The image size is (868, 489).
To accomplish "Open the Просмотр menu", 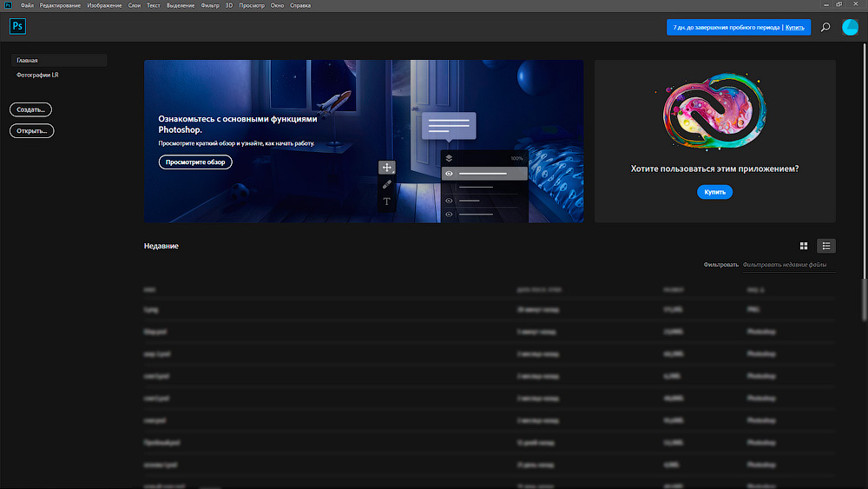I will click(252, 5).
